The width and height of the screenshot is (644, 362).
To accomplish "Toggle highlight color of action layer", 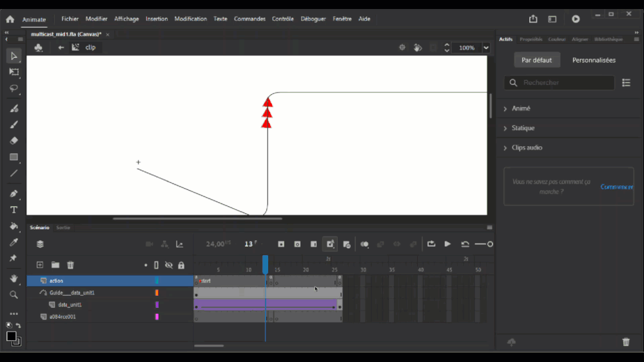I will tap(157, 281).
